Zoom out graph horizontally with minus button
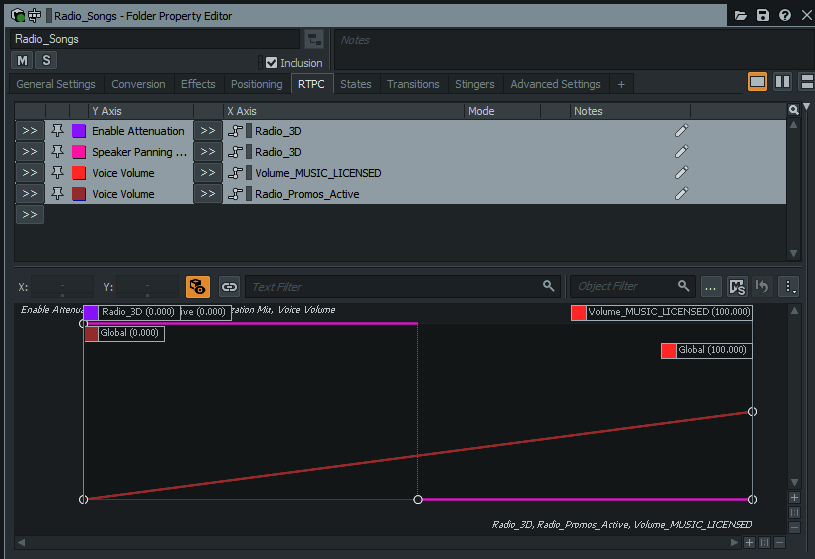815x559 pixels. coord(779,542)
